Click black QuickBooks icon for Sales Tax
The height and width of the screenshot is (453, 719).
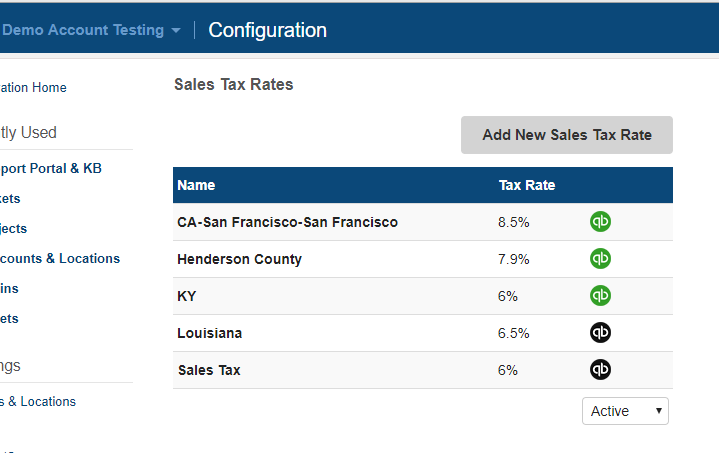[x=600, y=370]
